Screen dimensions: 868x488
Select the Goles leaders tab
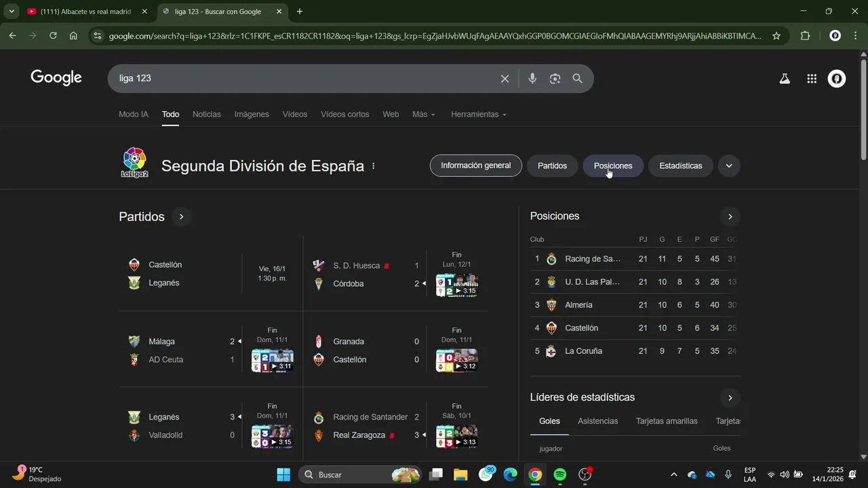point(549,422)
